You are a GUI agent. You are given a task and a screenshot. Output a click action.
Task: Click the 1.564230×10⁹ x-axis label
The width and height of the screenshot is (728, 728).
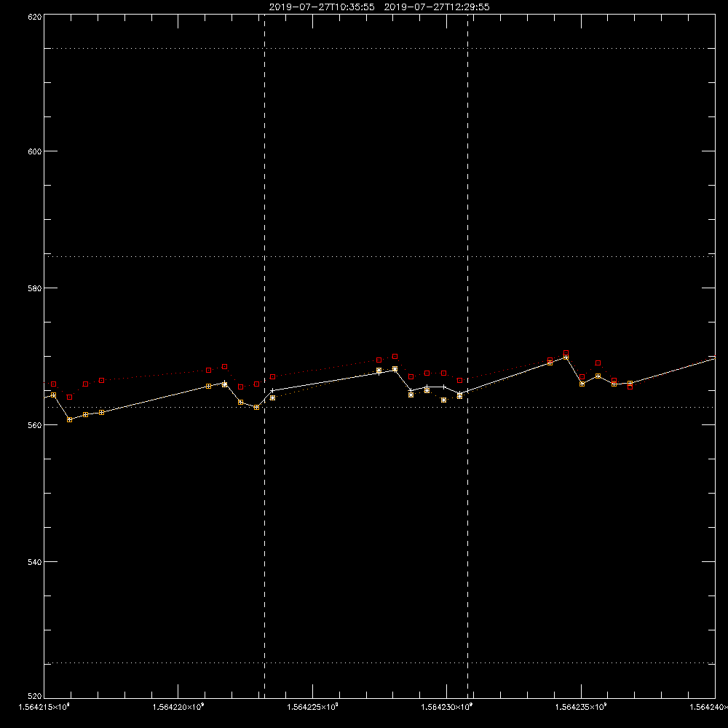(x=447, y=707)
